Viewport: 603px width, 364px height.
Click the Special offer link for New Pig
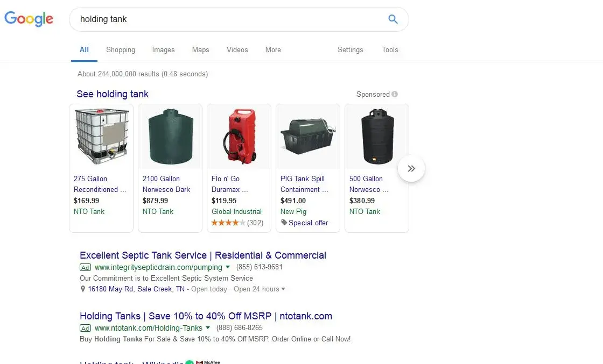tap(308, 223)
